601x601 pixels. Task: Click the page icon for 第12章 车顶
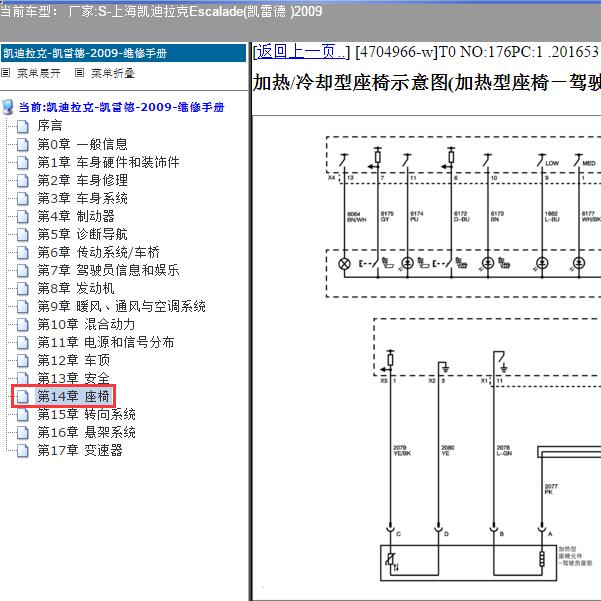23,361
